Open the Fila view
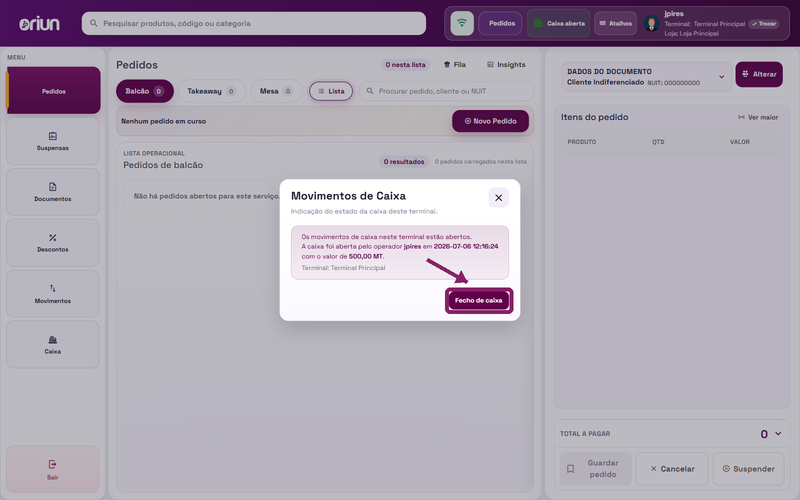The width and height of the screenshot is (800, 500). (x=455, y=64)
